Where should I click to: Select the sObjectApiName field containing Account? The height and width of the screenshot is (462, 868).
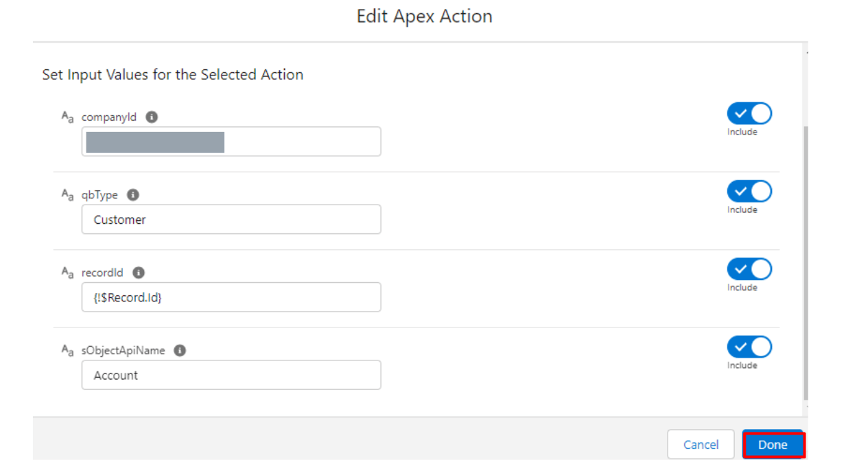[231, 375]
